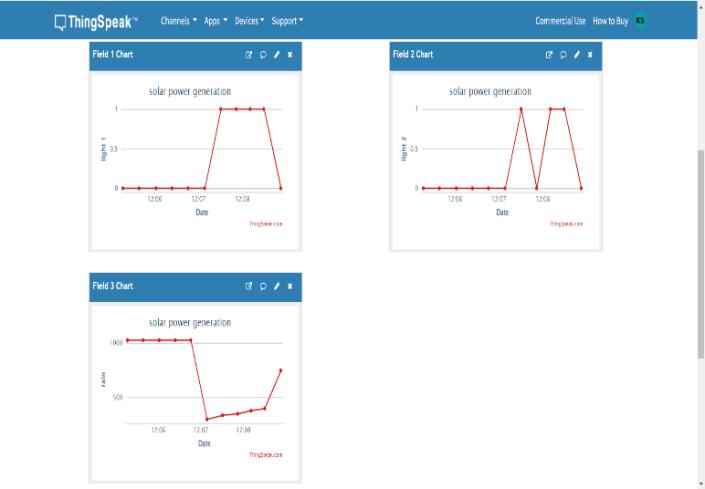Click the page vertical scrollbar thumb

coord(701,254)
